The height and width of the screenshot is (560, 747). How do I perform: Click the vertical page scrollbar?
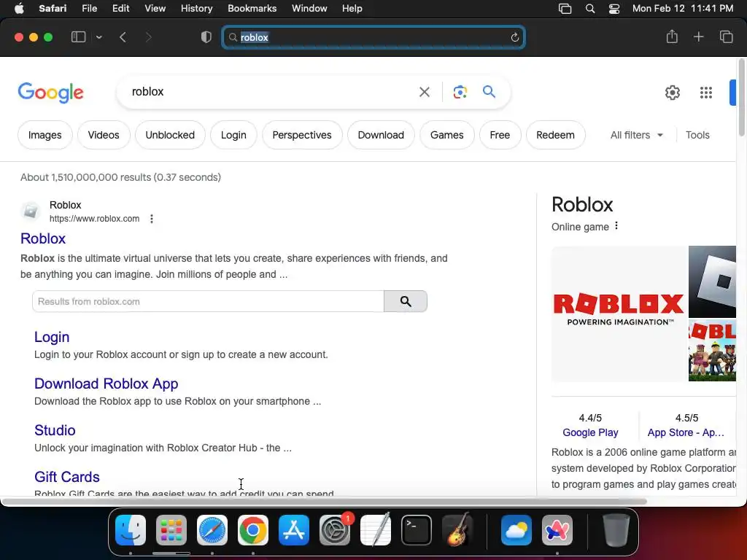pyautogui.click(x=741, y=98)
